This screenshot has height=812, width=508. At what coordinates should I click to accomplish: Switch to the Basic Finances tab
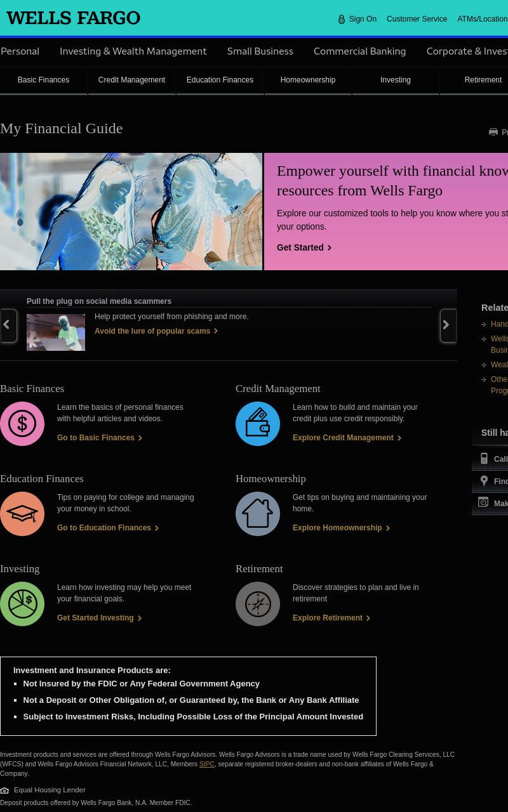[43, 80]
